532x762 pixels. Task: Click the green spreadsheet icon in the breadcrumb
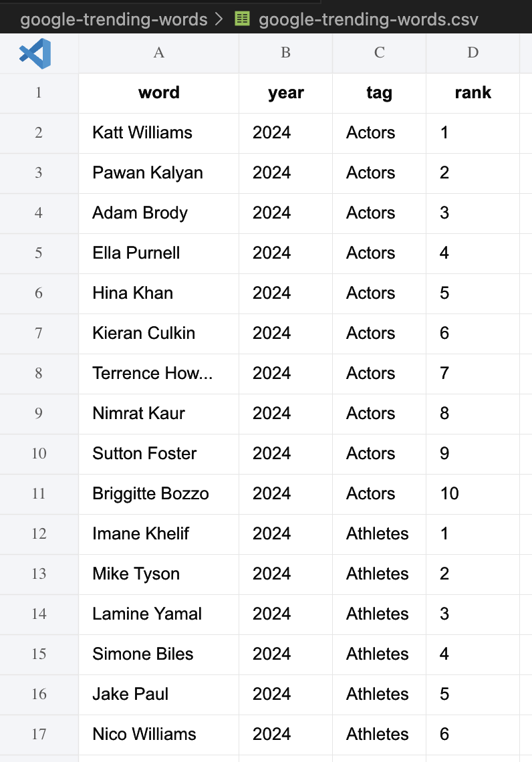pos(241,19)
